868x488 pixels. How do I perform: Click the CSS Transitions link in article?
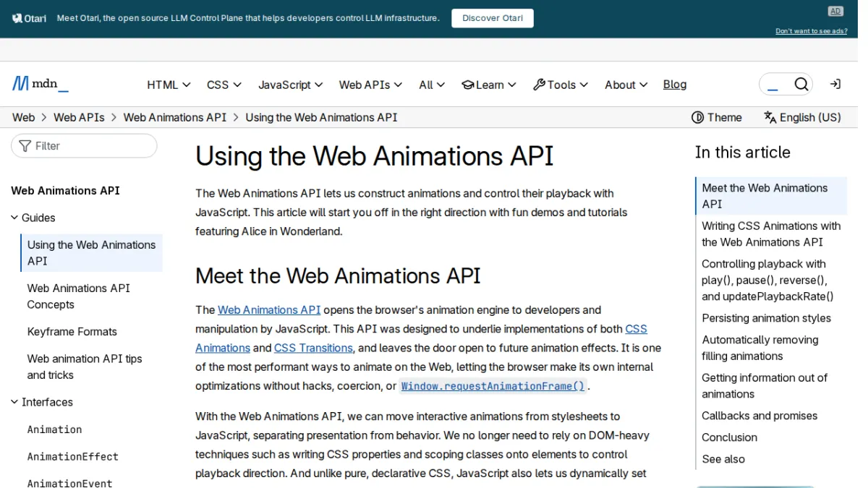pyautogui.click(x=313, y=348)
